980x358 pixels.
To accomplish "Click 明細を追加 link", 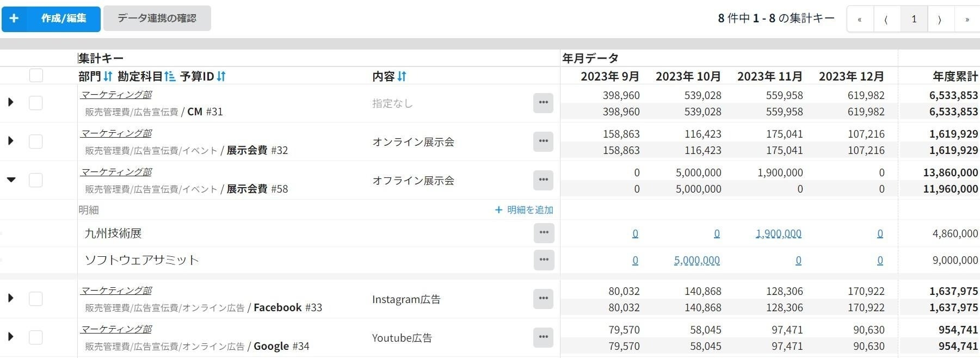I will click(x=524, y=210).
